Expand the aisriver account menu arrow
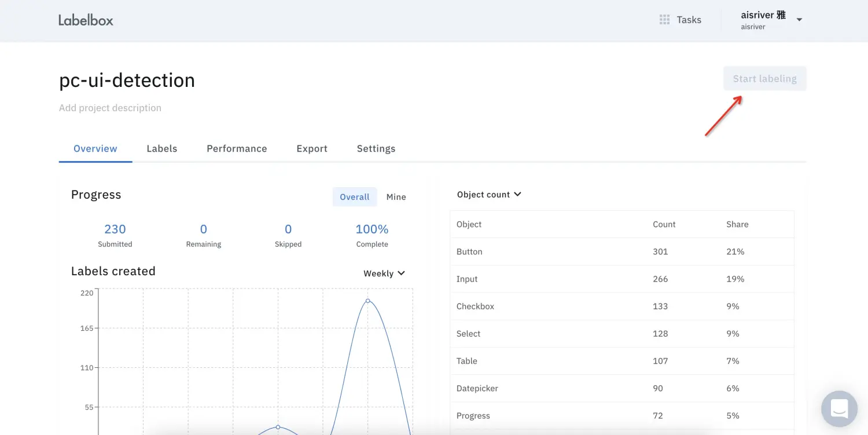The width and height of the screenshot is (868, 435). pos(799,20)
